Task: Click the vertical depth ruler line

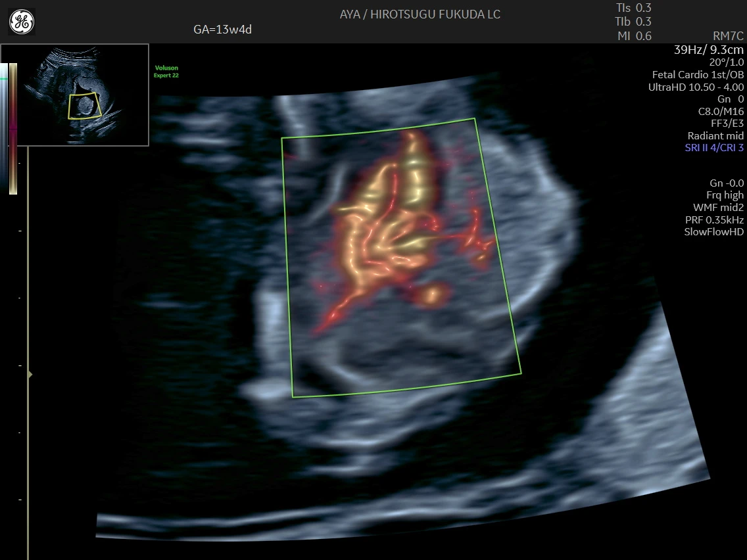Action: coord(28,329)
